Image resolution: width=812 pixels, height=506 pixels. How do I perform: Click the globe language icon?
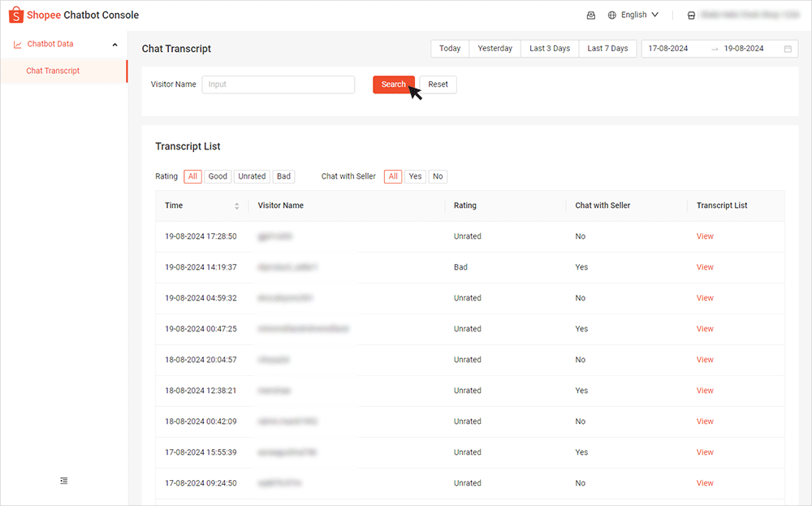(612, 15)
